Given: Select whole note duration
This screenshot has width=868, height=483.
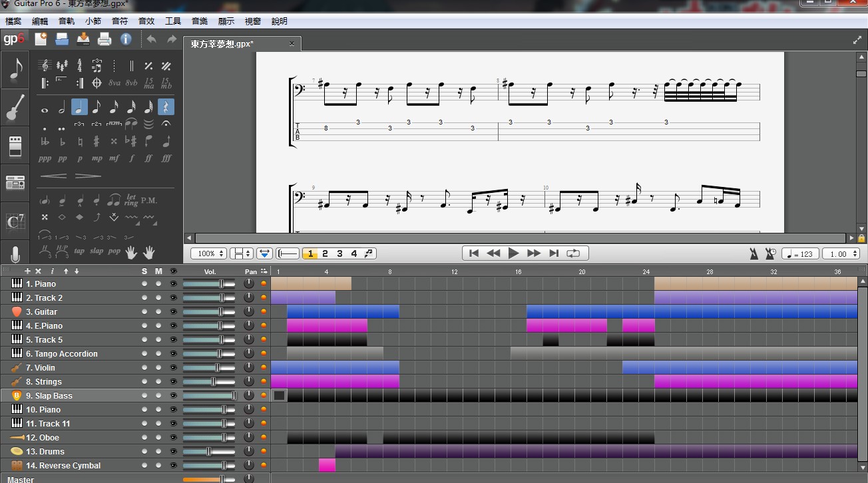Looking at the screenshot, I should (x=45, y=110).
